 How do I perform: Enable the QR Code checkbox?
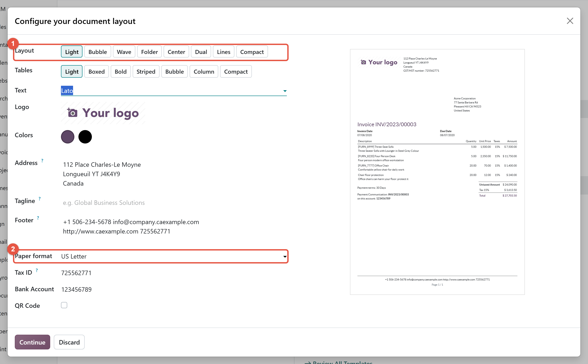point(64,305)
